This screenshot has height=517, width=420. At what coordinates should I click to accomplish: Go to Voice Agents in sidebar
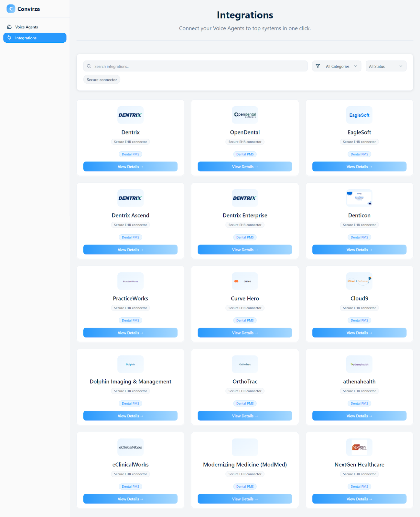tap(27, 27)
